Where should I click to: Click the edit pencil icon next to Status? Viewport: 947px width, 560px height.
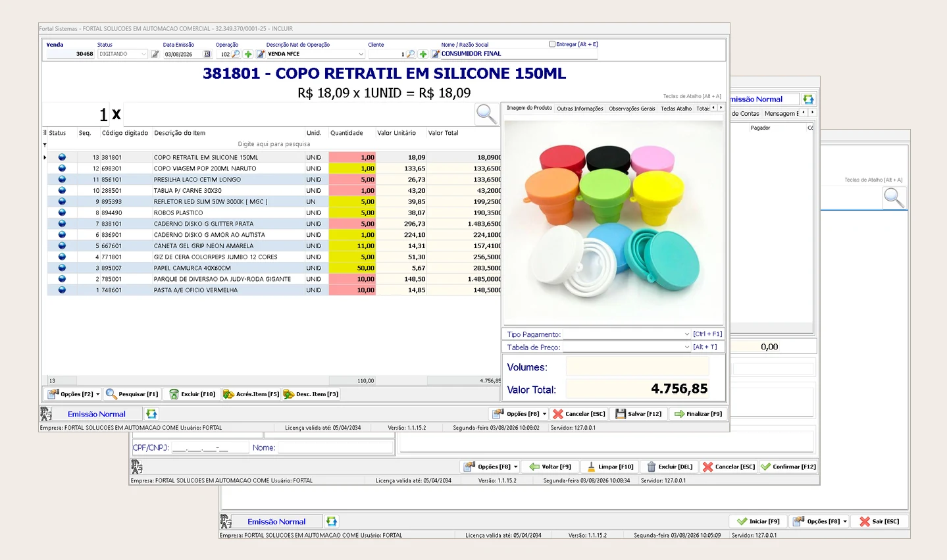pos(155,54)
